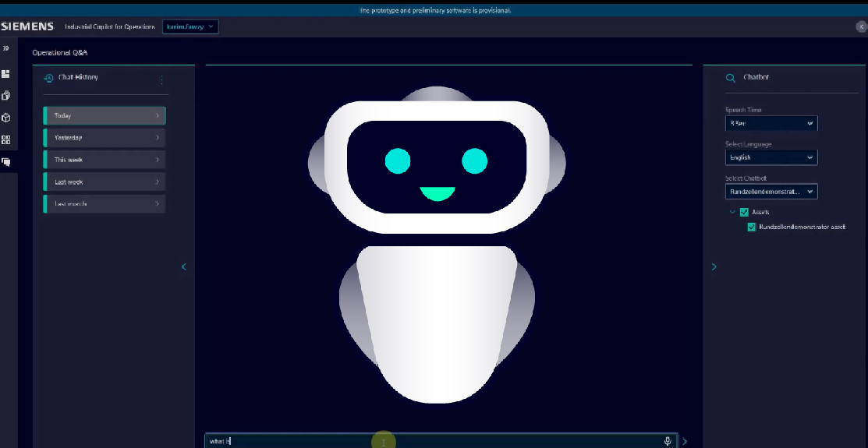Open Yesterday chat history entry
Viewport: 868px width, 448px height.
[x=105, y=138]
